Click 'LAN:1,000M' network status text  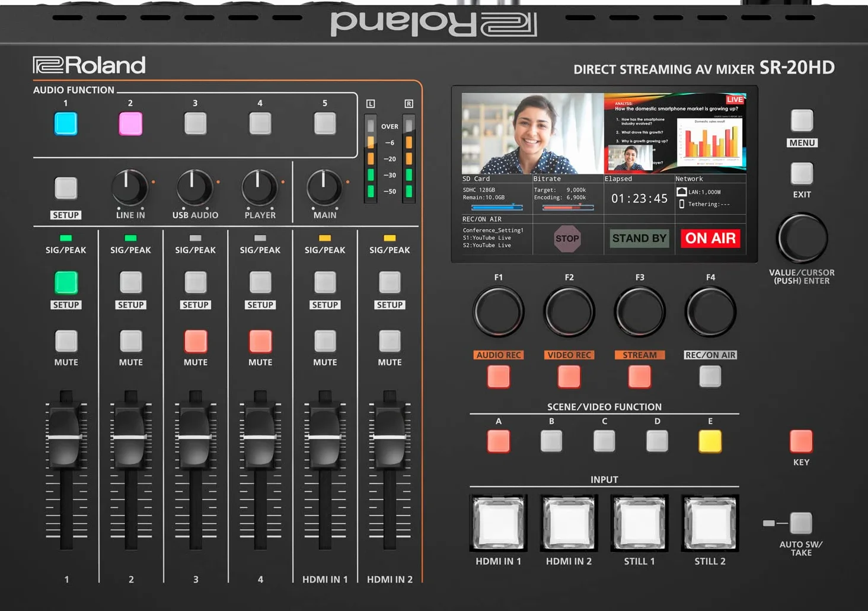tap(704, 192)
